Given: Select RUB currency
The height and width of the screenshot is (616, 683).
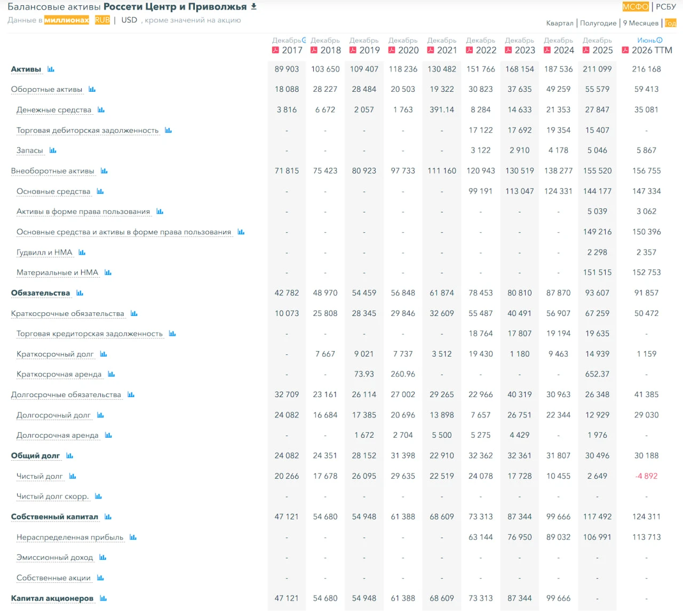Looking at the screenshot, I should 102,20.
